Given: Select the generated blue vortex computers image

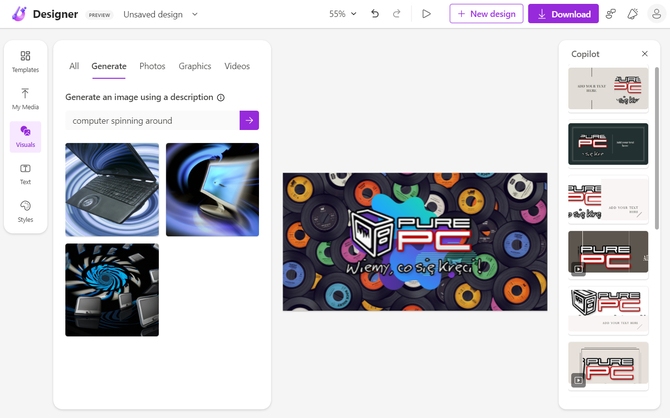Looking at the screenshot, I should point(112,290).
